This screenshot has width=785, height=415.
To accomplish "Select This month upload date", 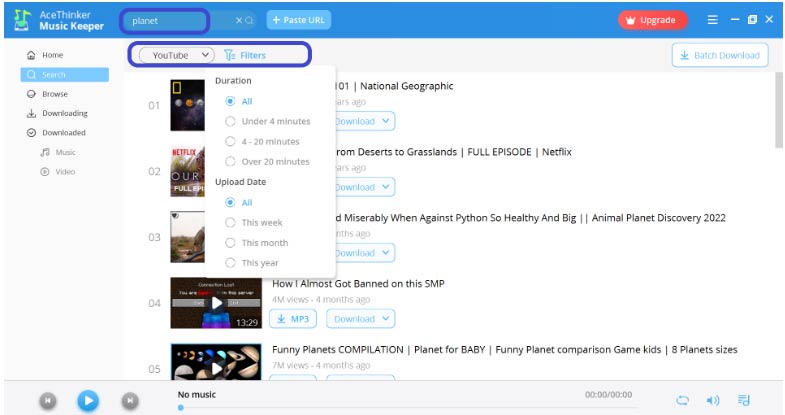I will pyautogui.click(x=230, y=243).
